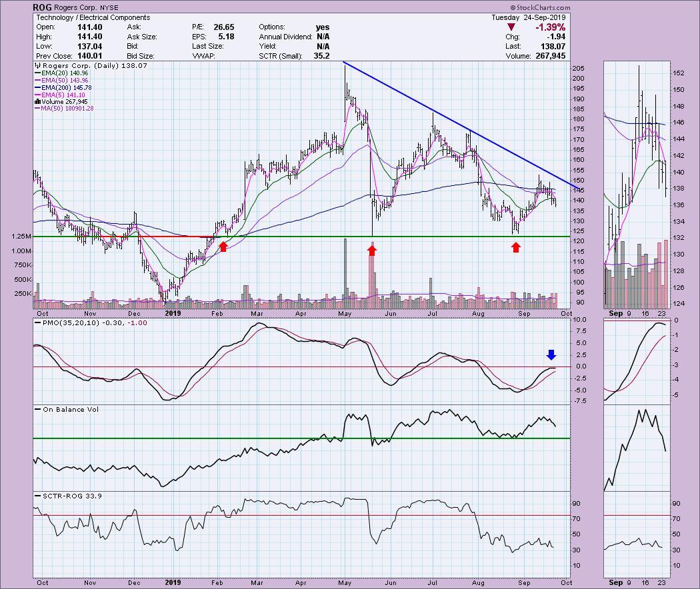The width and height of the screenshot is (700, 589).
Task: Click the Prev Close value 140.01
Action: point(90,56)
